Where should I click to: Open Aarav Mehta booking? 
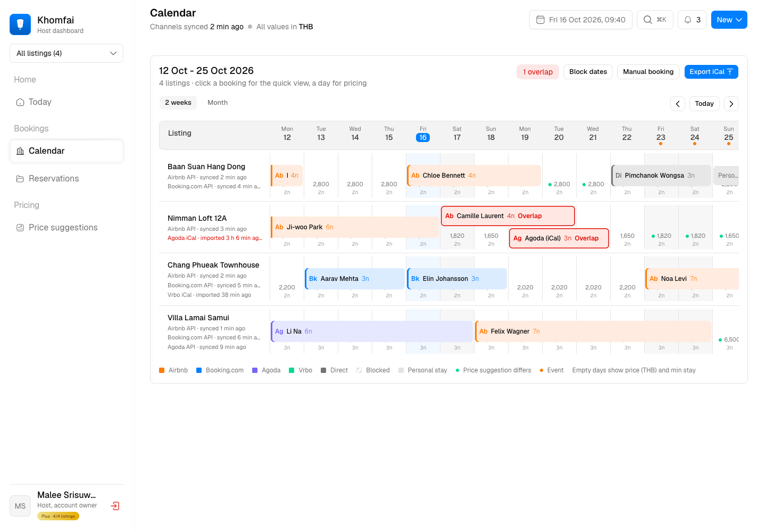click(355, 279)
